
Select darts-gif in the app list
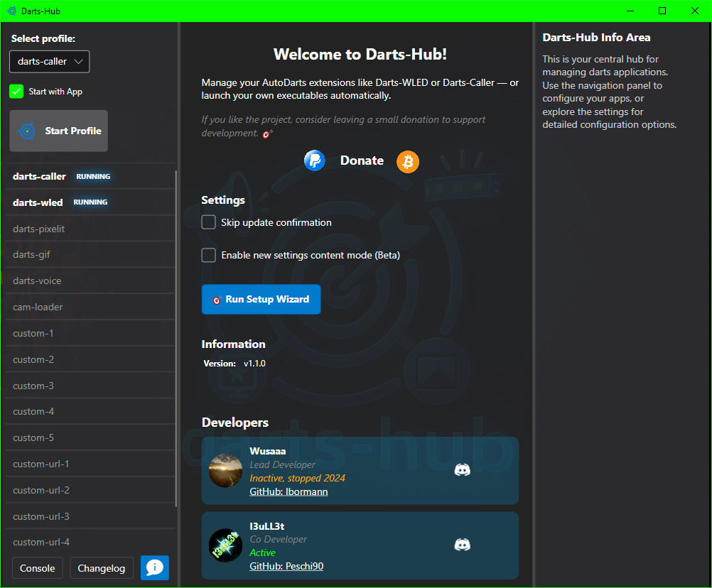(90, 254)
